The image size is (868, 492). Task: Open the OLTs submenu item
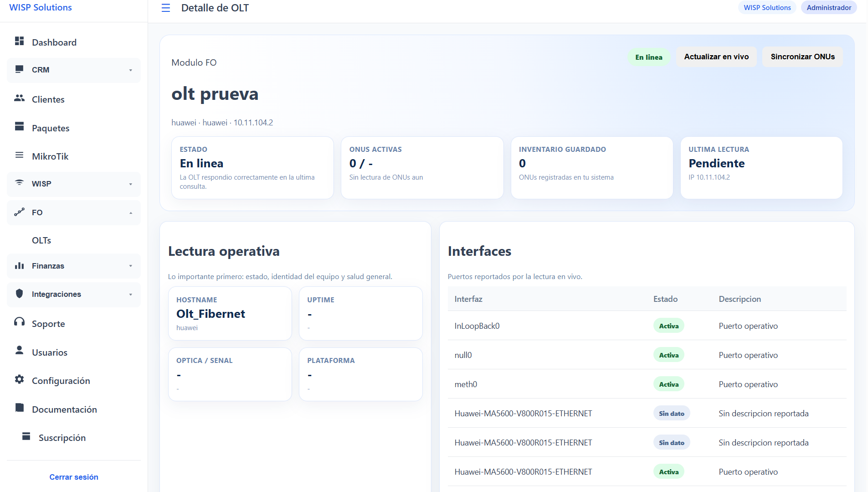click(x=41, y=240)
